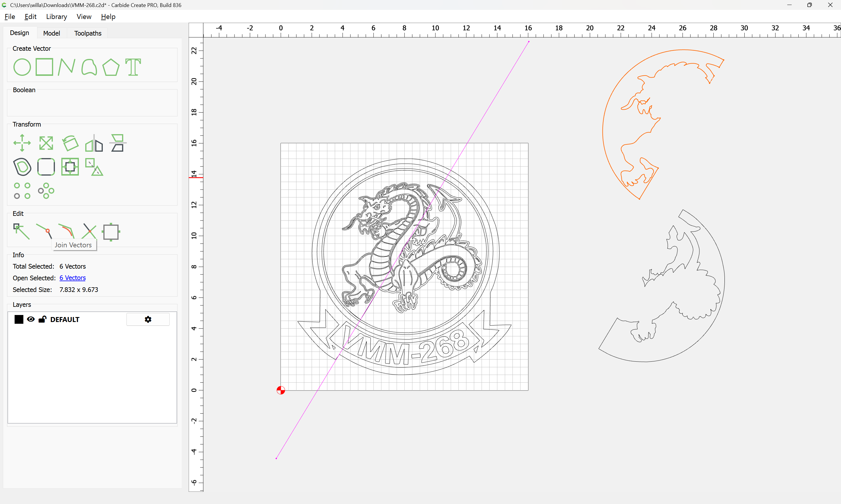Image resolution: width=841 pixels, height=504 pixels.
Task: Switch to the Toolpaths tab
Action: pos(88,33)
